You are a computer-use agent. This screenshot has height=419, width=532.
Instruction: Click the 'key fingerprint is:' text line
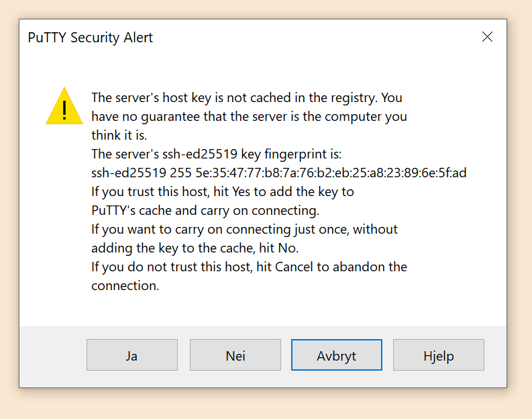tap(216, 154)
